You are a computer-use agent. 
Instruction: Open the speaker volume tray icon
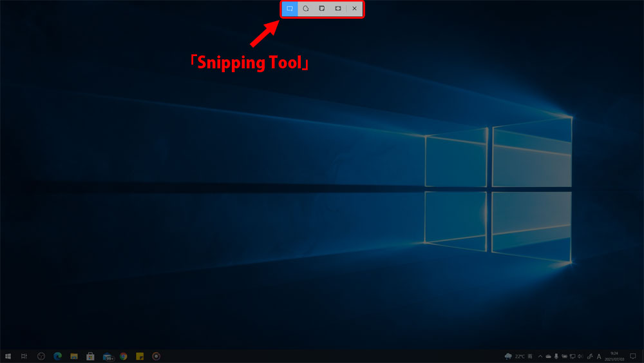point(580,357)
